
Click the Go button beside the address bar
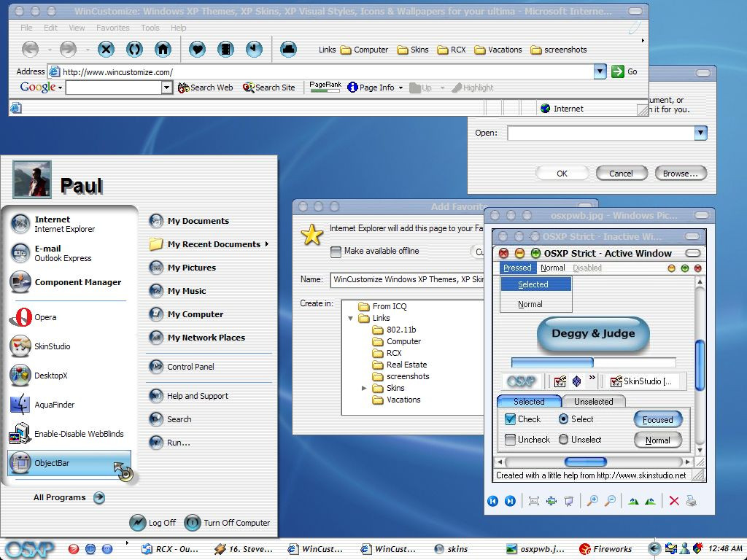click(624, 71)
